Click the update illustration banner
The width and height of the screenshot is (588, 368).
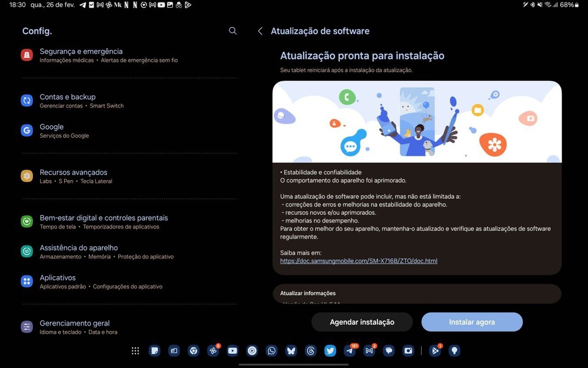(417, 122)
